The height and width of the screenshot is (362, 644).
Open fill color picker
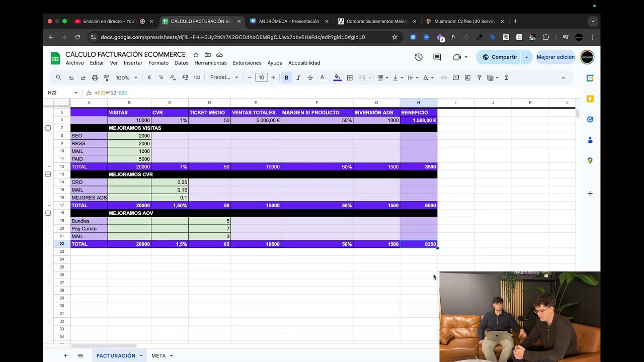(337, 78)
